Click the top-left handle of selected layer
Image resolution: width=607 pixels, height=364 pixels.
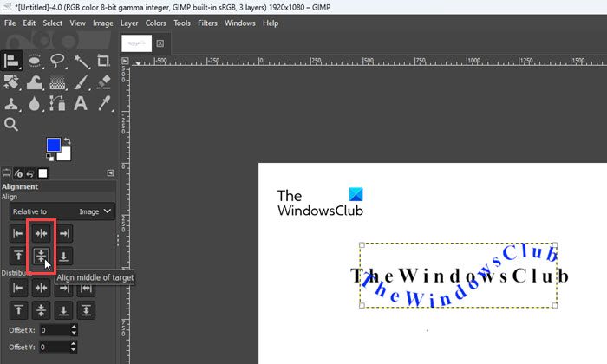click(362, 245)
